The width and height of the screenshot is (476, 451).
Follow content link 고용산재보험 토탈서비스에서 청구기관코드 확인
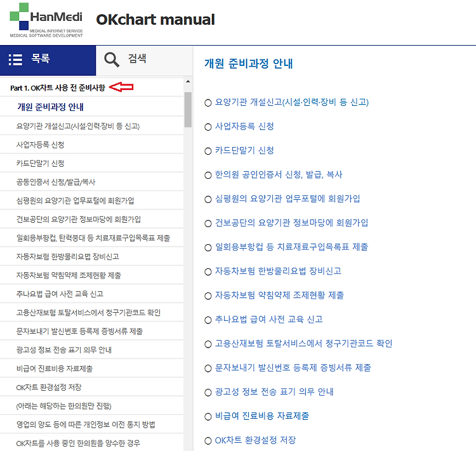[x=303, y=344]
